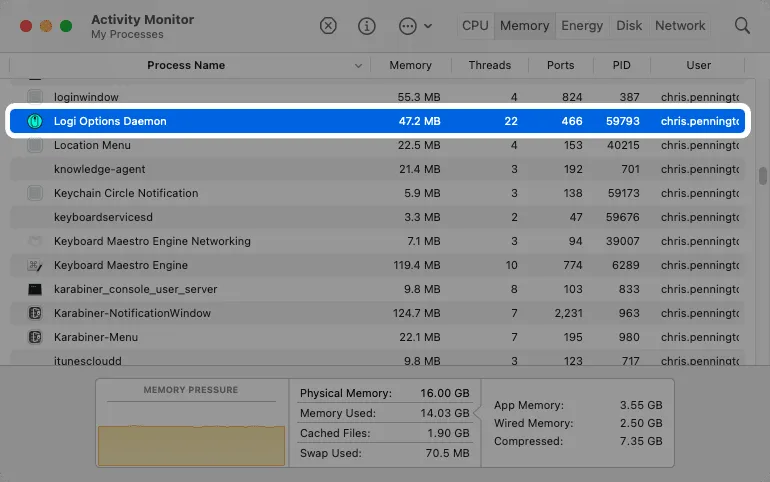Image resolution: width=770 pixels, height=482 pixels.
Task: Click the karabiner_console_user_server terminal icon
Action: pos(35,289)
